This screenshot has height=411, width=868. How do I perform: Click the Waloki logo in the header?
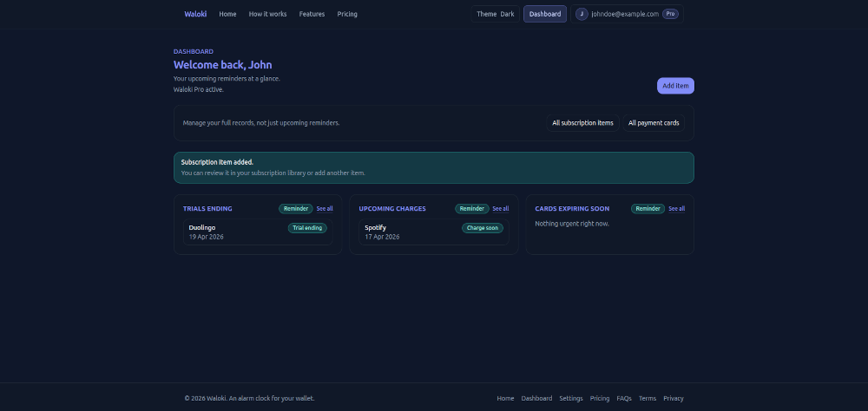coord(195,14)
